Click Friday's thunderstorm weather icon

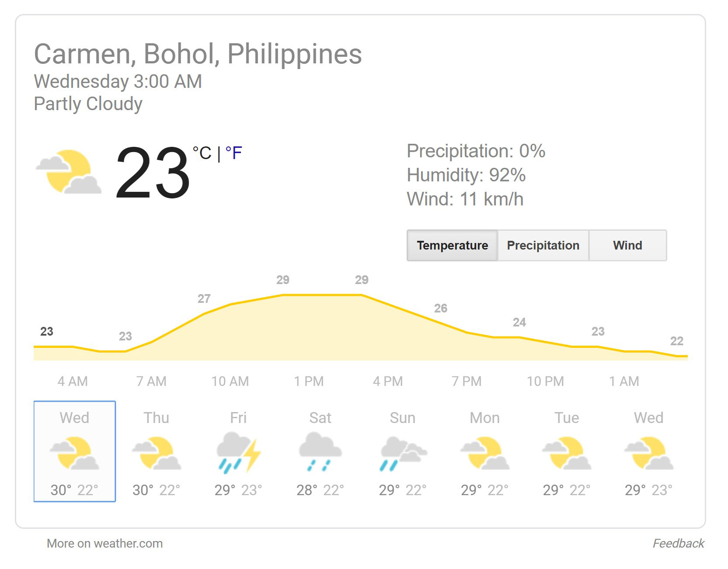tap(238, 453)
